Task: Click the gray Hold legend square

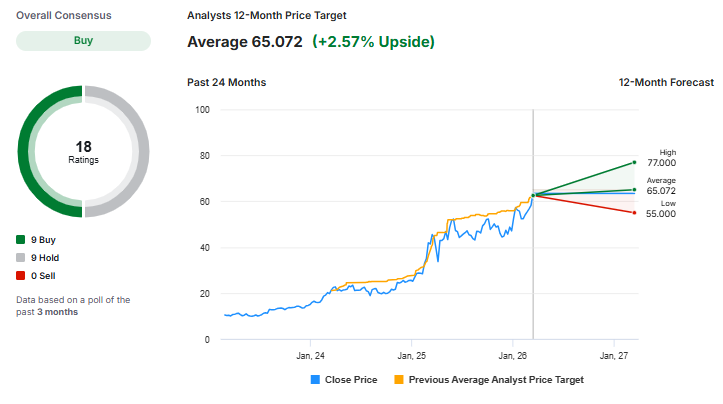Action: pos(21,258)
